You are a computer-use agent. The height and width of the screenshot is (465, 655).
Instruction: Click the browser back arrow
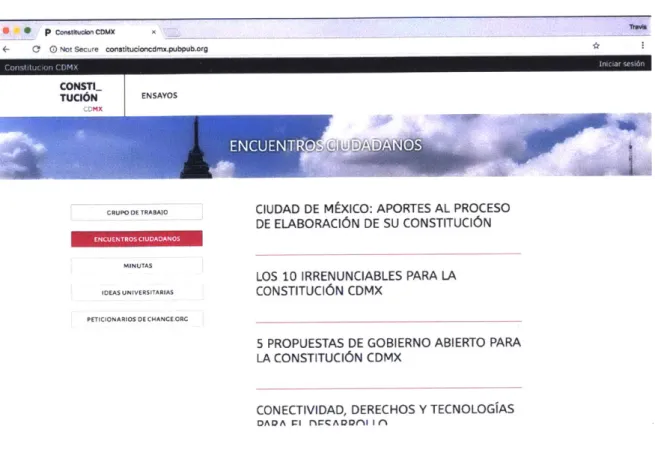coord(6,49)
